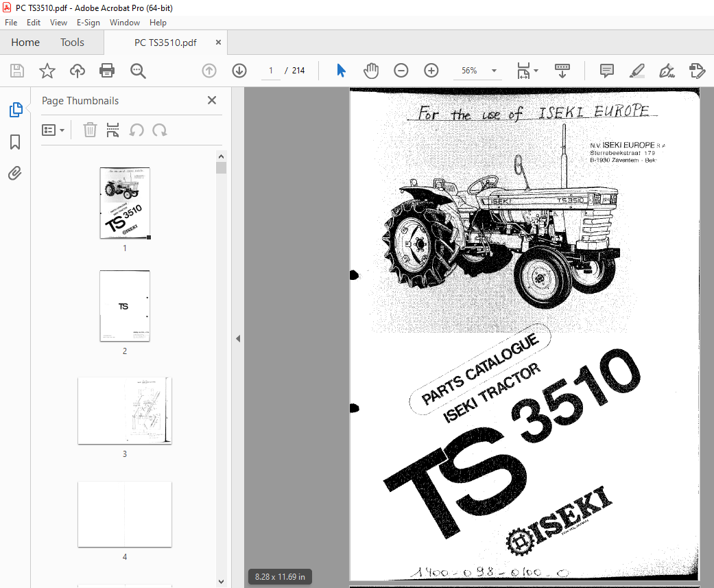Go to next page arrow

tap(239, 71)
